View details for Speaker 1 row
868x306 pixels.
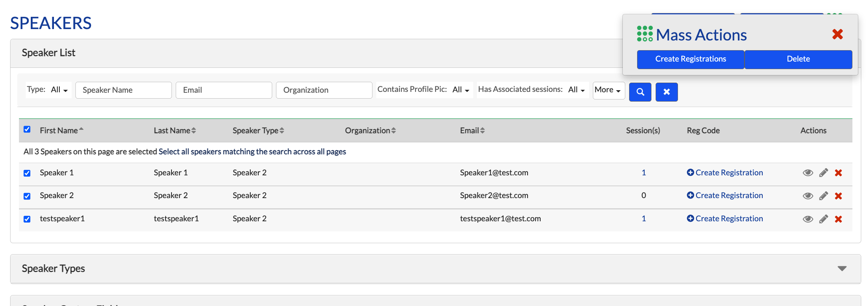808,173
